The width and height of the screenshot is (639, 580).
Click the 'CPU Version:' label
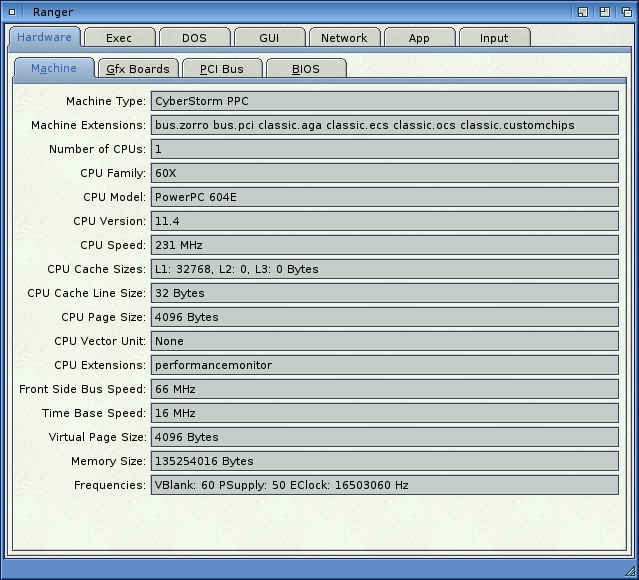point(110,221)
